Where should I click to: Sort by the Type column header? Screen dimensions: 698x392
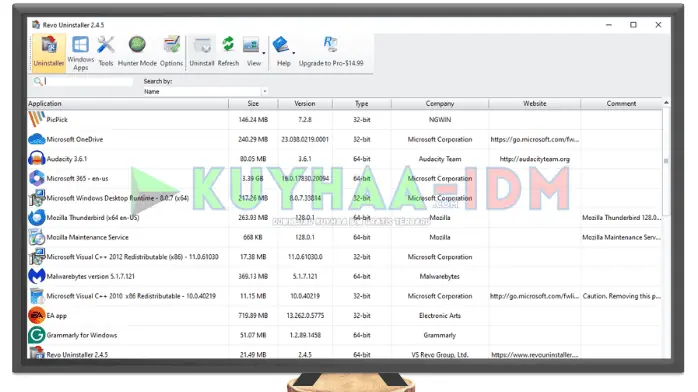point(361,103)
